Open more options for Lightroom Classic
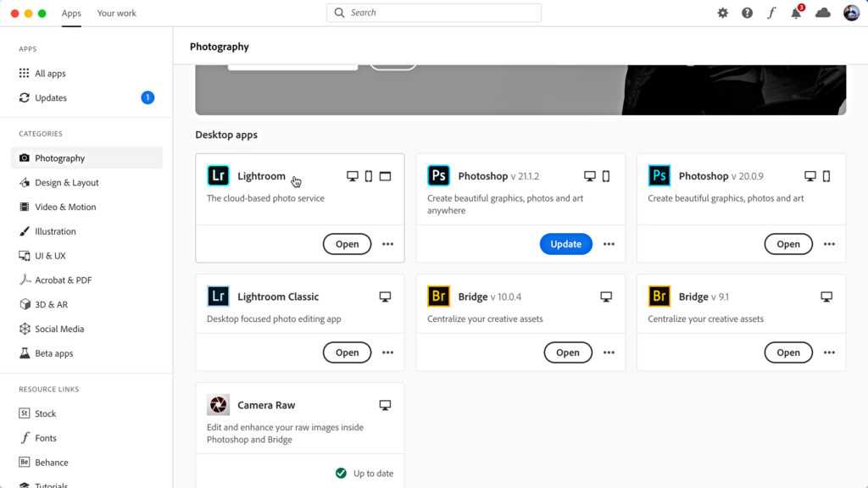The image size is (868, 488). tap(387, 352)
